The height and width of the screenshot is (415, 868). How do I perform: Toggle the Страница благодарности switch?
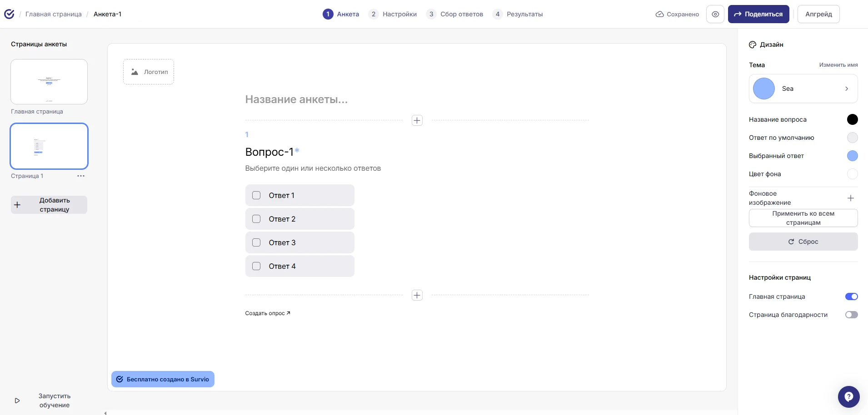[x=851, y=315]
